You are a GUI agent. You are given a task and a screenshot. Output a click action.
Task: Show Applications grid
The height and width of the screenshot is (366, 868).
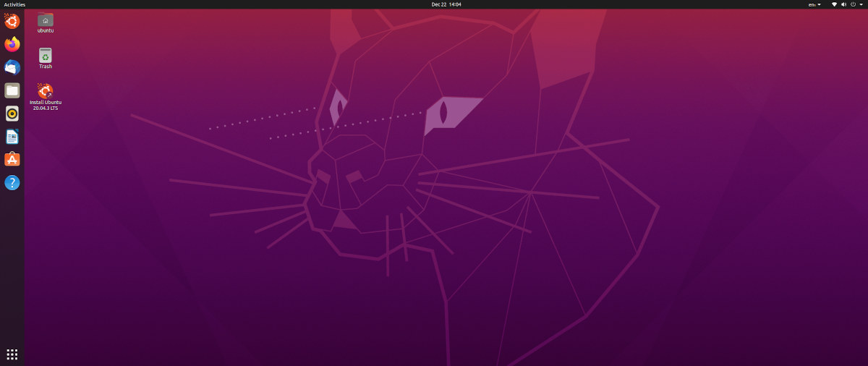[x=12, y=354]
